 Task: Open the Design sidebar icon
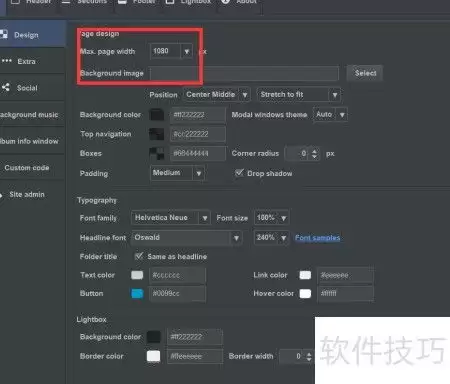point(4,34)
